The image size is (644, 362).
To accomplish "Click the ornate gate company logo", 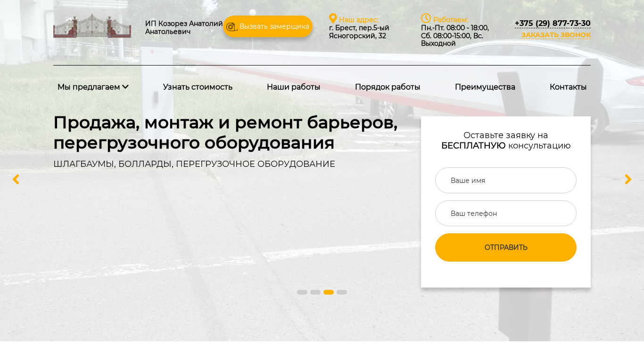I will [92, 26].
